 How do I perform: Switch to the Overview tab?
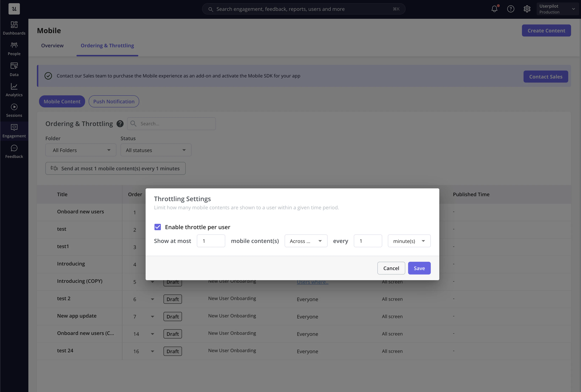coord(52,46)
